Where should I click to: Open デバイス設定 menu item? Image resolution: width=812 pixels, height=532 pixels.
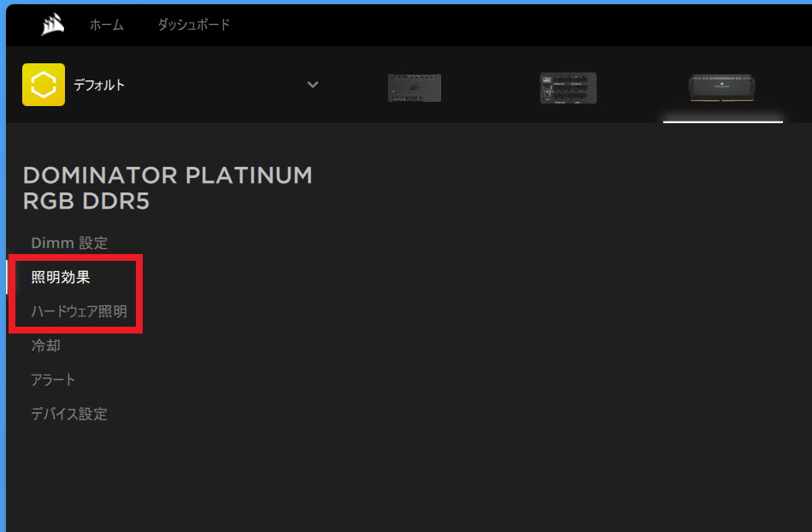coord(69,414)
